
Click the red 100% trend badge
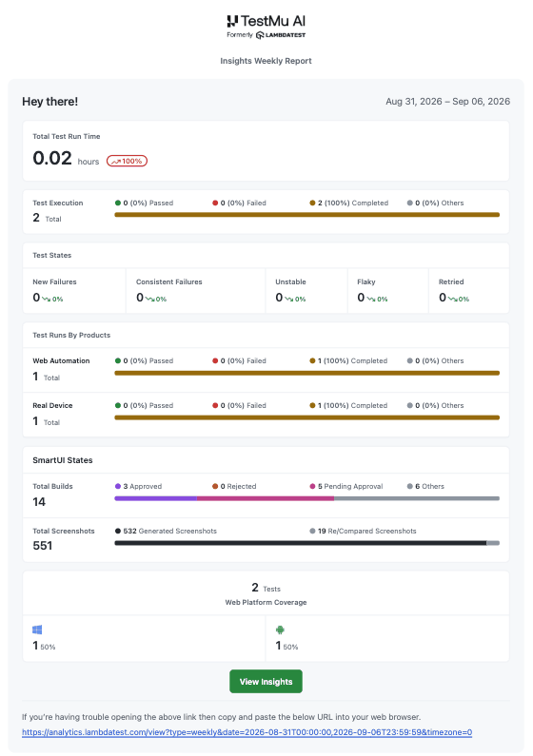tap(127, 161)
